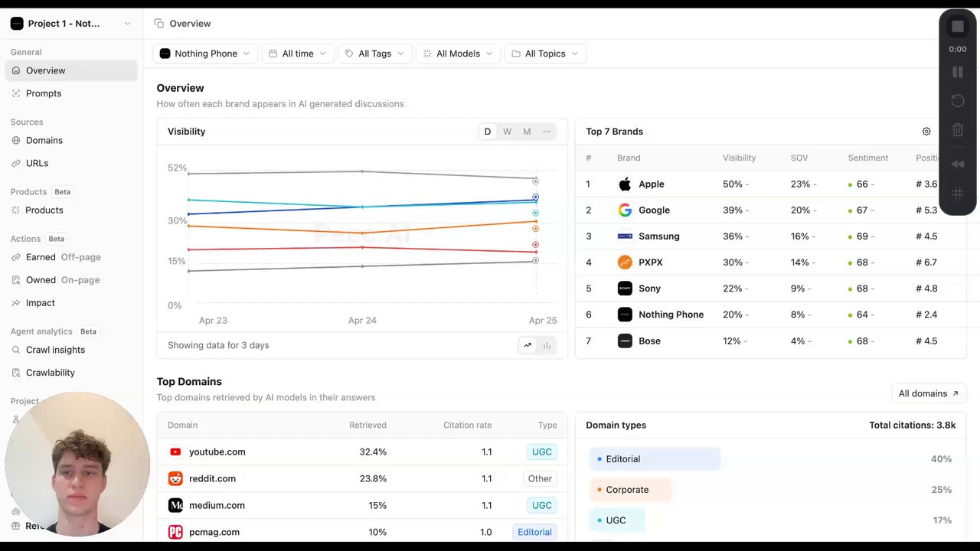Click the Other tag on reddit.com row
The image size is (980, 551).
click(x=540, y=479)
